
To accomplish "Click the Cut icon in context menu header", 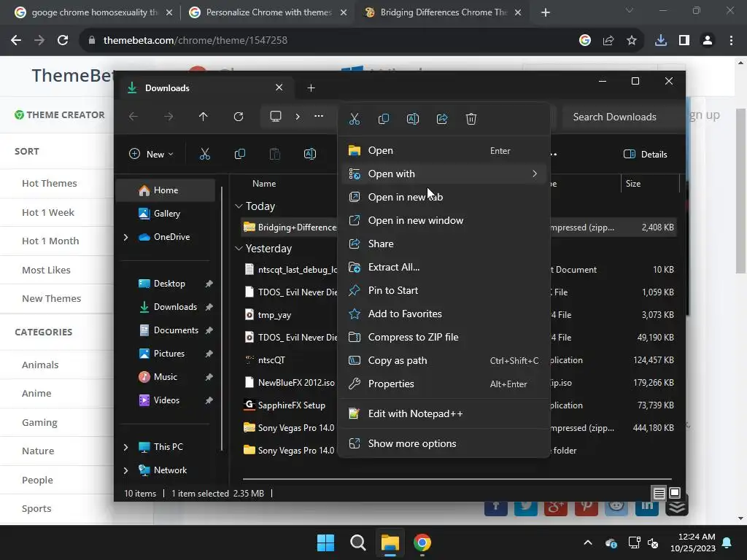I will tap(354, 119).
